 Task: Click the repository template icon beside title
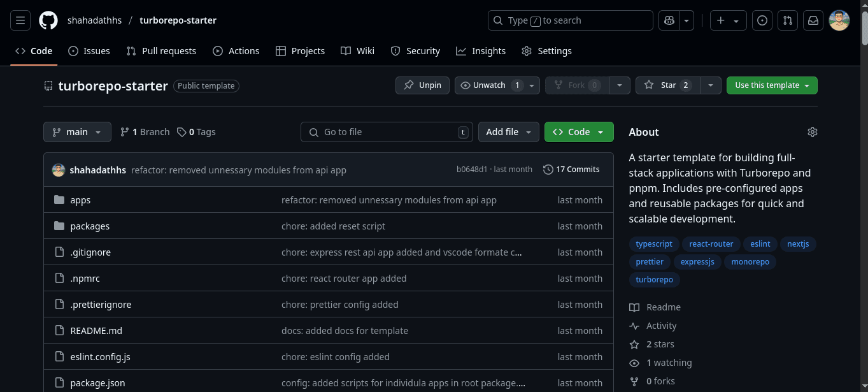pos(48,85)
